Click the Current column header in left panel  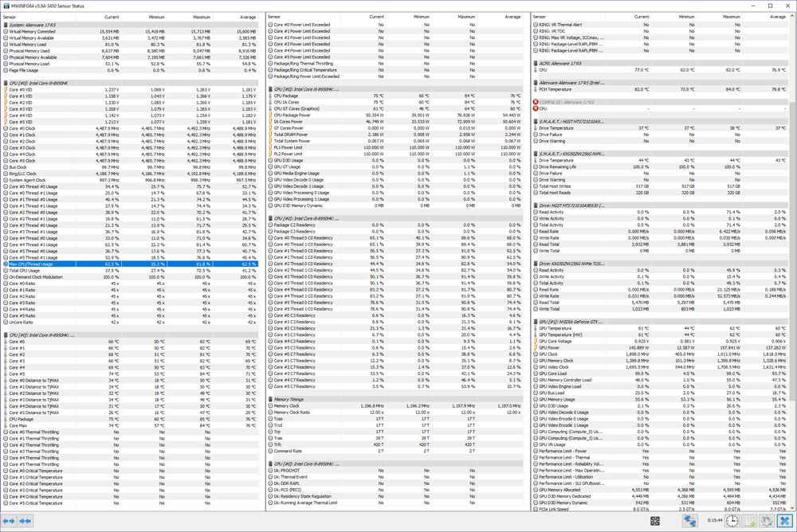pos(112,17)
